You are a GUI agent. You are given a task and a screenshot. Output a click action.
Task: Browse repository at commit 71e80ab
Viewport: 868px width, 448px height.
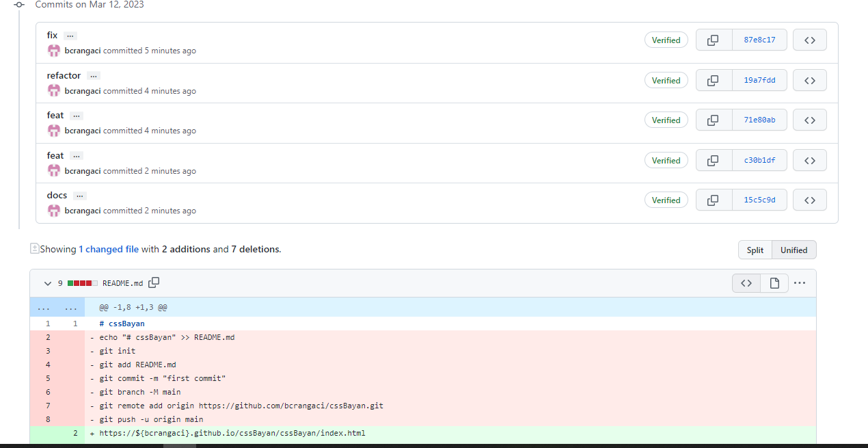(x=810, y=120)
